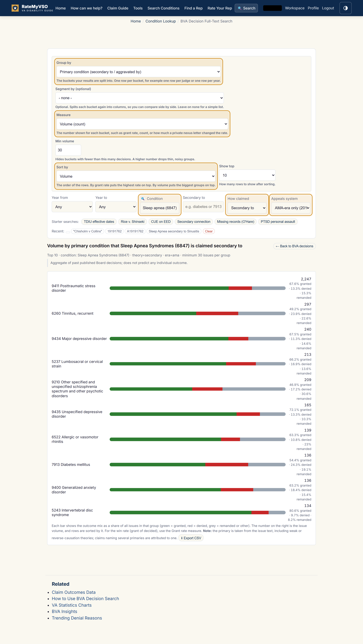Click recent search A19191762
Screen dimensions: 363x644
pyautogui.click(x=135, y=231)
